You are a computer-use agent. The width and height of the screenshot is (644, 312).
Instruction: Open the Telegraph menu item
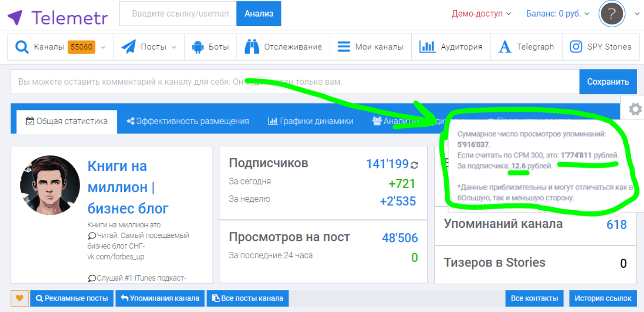526,47
